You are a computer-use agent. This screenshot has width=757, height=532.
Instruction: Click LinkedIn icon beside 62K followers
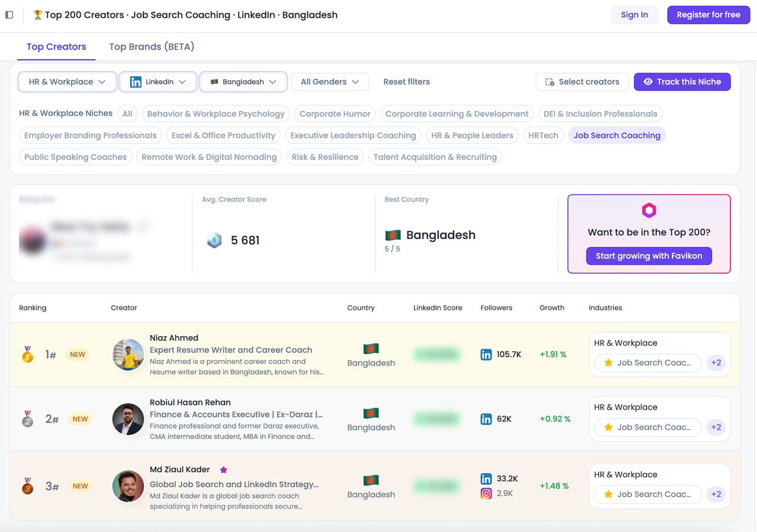coord(486,419)
